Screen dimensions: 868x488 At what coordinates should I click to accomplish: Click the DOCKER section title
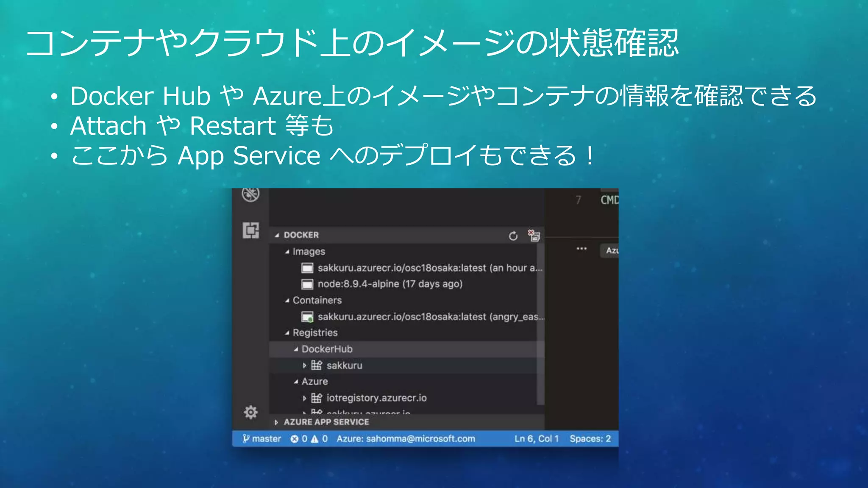click(x=301, y=235)
